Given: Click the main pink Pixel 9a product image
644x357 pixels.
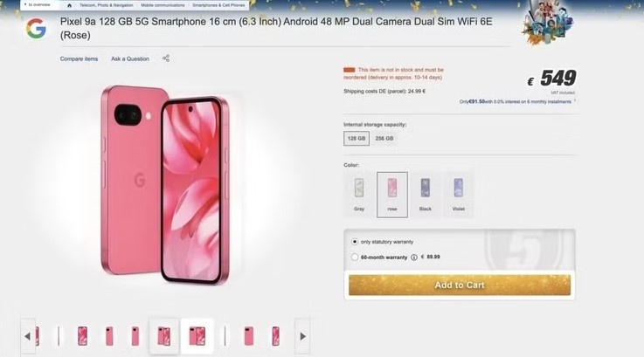Looking at the screenshot, I should point(165,185).
